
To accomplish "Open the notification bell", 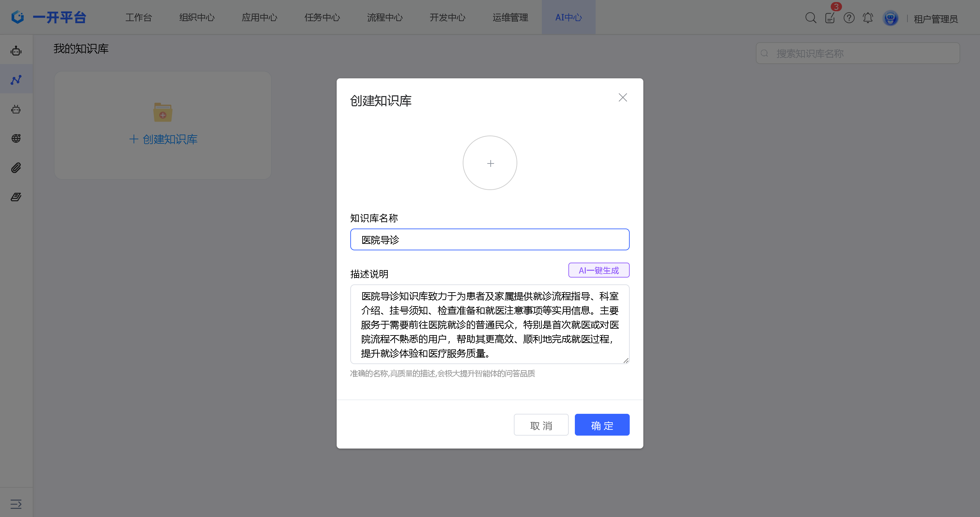I will [x=868, y=18].
